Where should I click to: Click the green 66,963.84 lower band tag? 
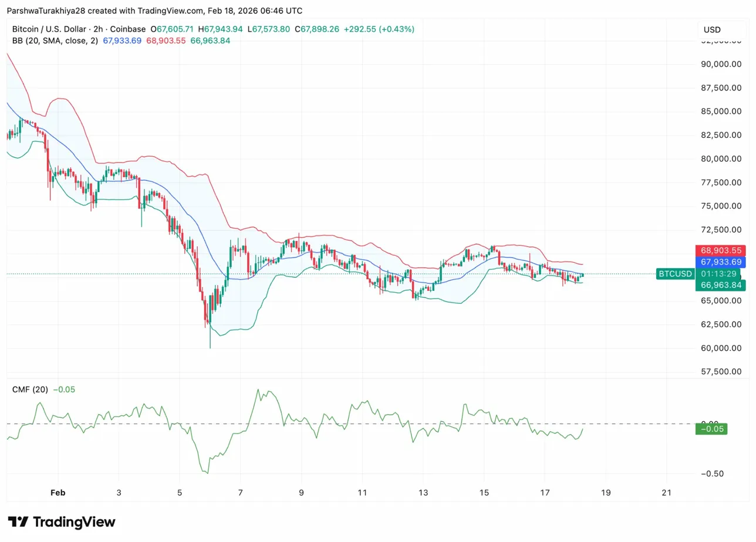[x=721, y=286]
